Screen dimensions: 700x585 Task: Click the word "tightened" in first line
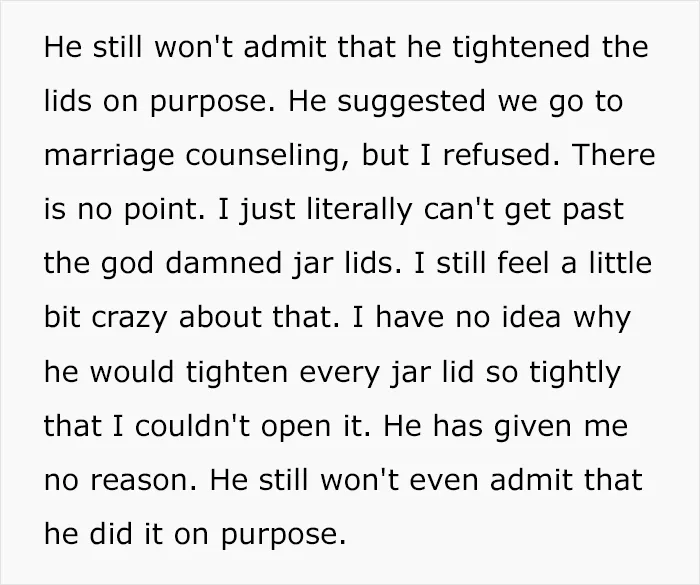(x=523, y=47)
